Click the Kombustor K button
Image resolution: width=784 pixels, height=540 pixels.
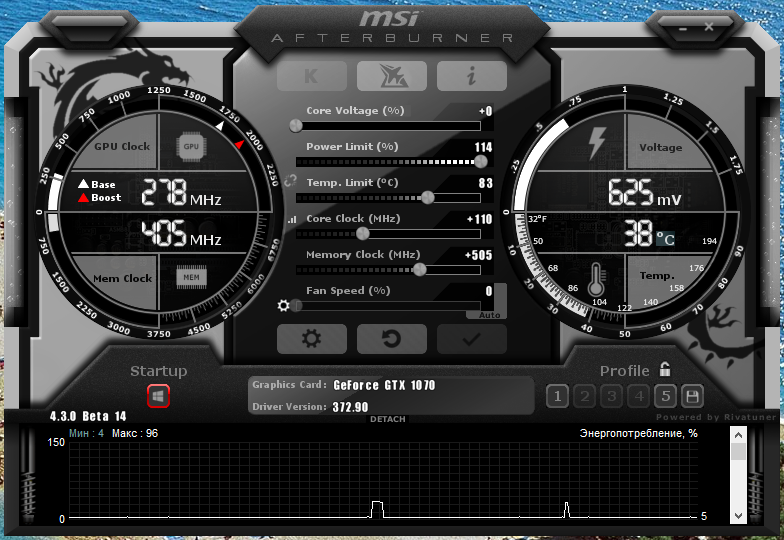312,76
